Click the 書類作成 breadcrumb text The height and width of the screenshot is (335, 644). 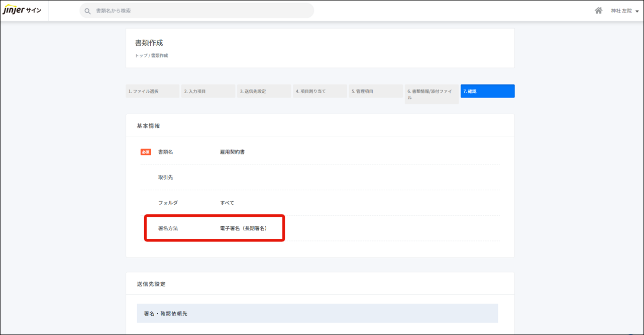pos(160,56)
